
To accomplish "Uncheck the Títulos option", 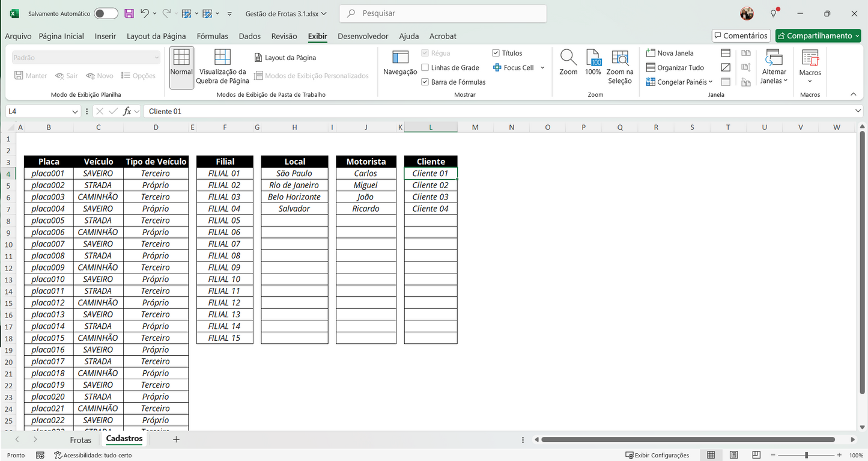I will [496, 53].
